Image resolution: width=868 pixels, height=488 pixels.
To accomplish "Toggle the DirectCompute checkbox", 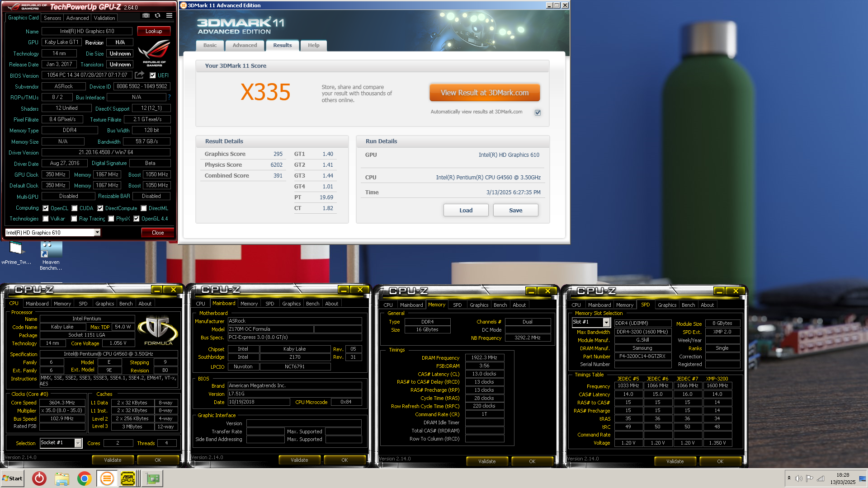I will tap(100, 208).
